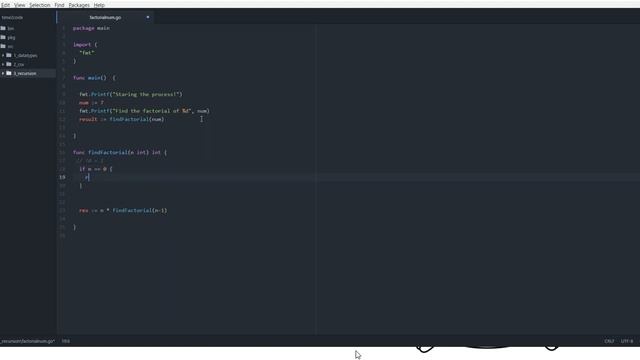The width and height of the screenshot is (640, 360).
Task: Open the View menu
Action: click(20, 5)
